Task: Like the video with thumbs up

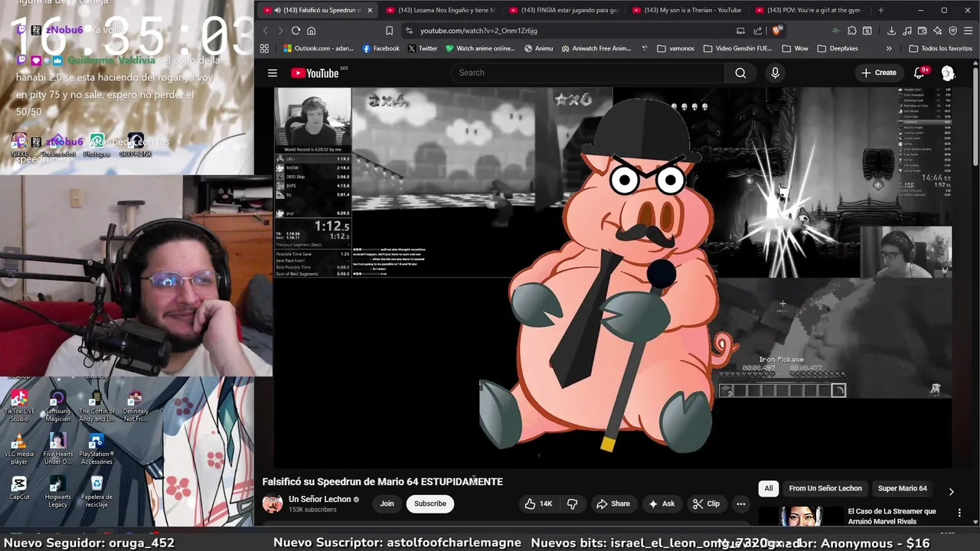Action: 538,504
